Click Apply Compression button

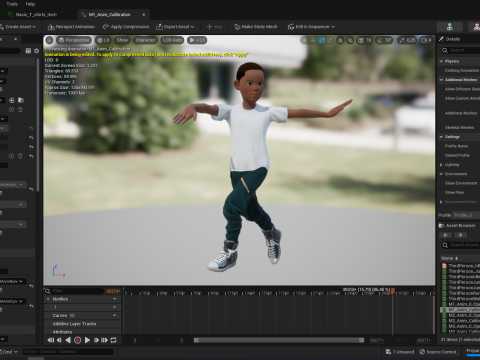coord(126,27)
